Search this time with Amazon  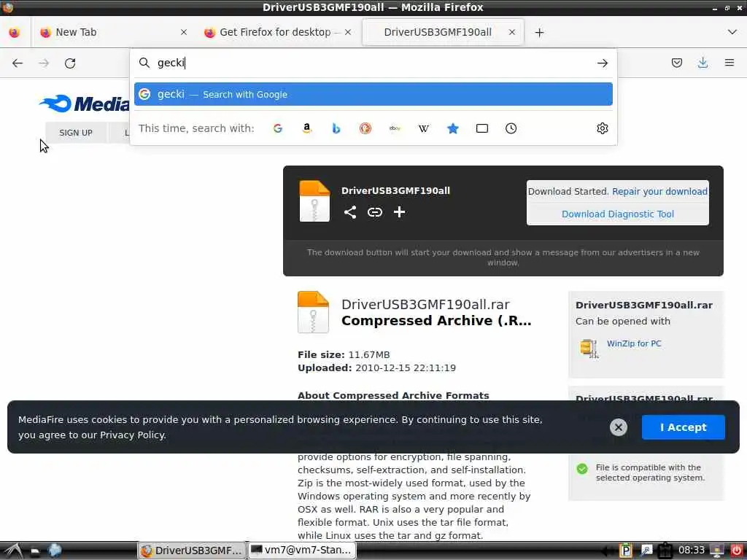coord(307,128)
